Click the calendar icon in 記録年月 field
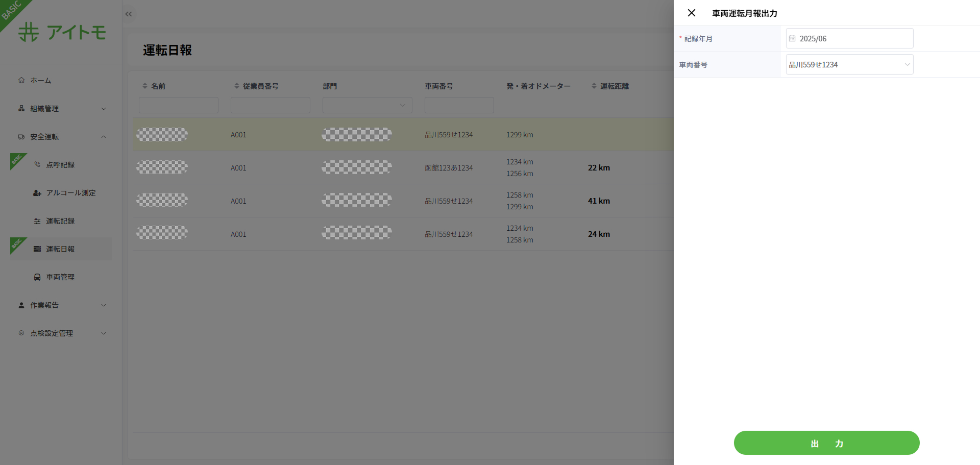 tap(792, 38)
